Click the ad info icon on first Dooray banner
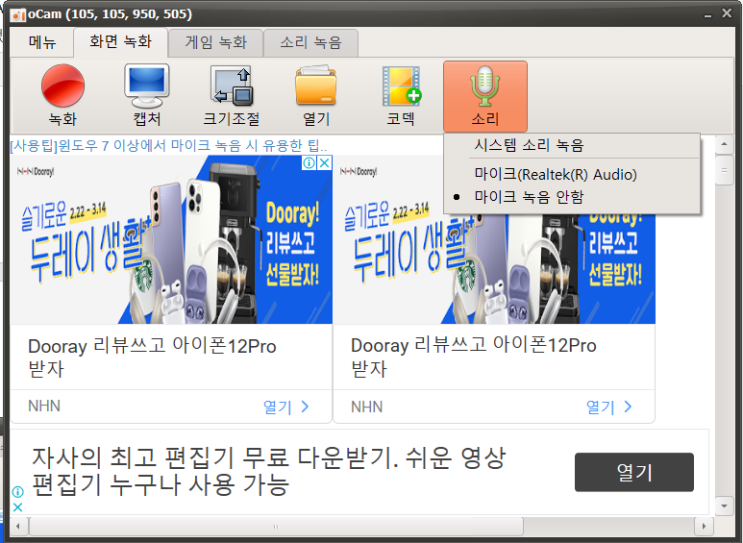The height and width of the screenshot is (543, 743). coord(309,163)
